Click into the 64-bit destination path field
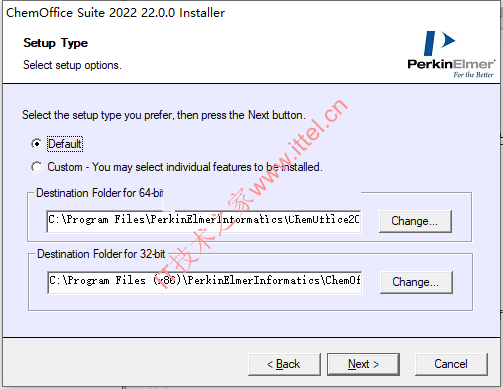The height and width of the screenshot is (389, 503). pos(204,221)
